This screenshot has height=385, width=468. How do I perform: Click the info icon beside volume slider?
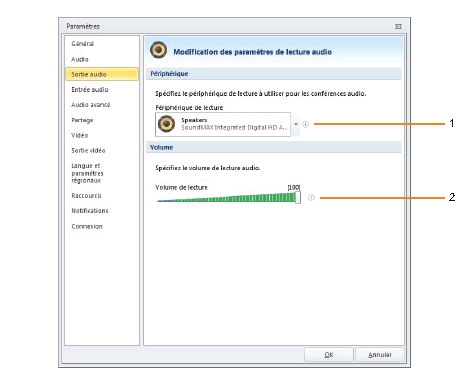click(x=311, y=198)
